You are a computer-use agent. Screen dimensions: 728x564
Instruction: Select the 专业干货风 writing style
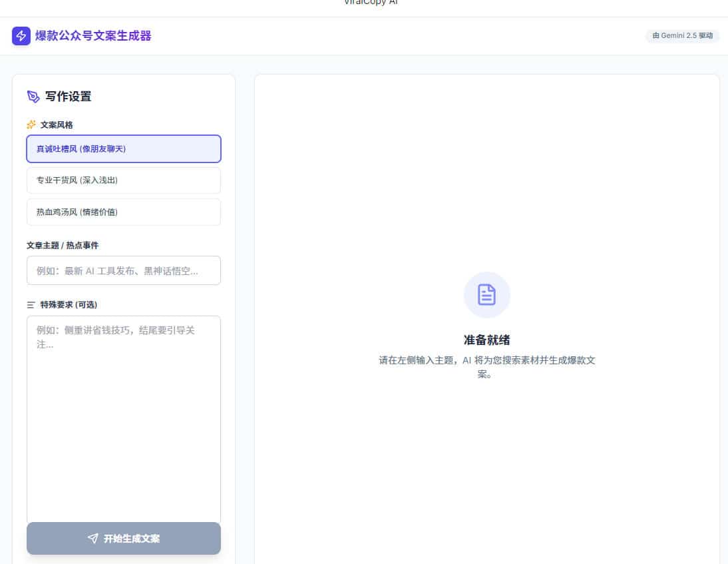tap(123, 180)
